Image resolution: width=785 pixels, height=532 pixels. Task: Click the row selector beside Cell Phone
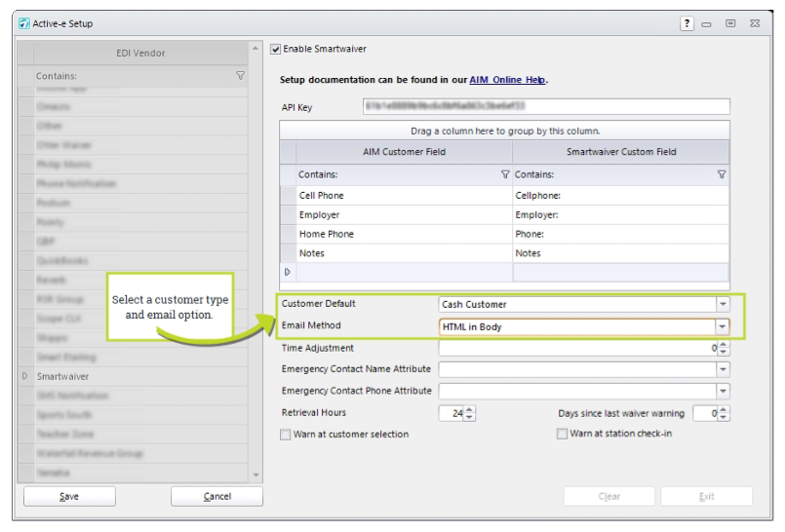pos(288,196)
